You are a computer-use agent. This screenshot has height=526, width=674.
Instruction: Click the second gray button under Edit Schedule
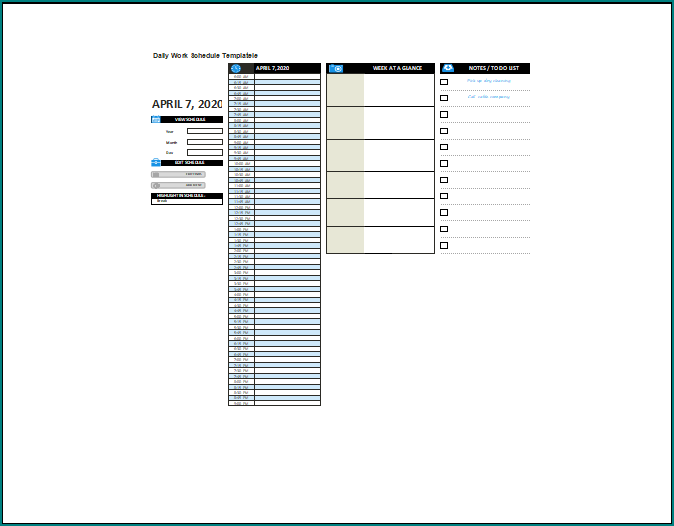pos(178,185)
